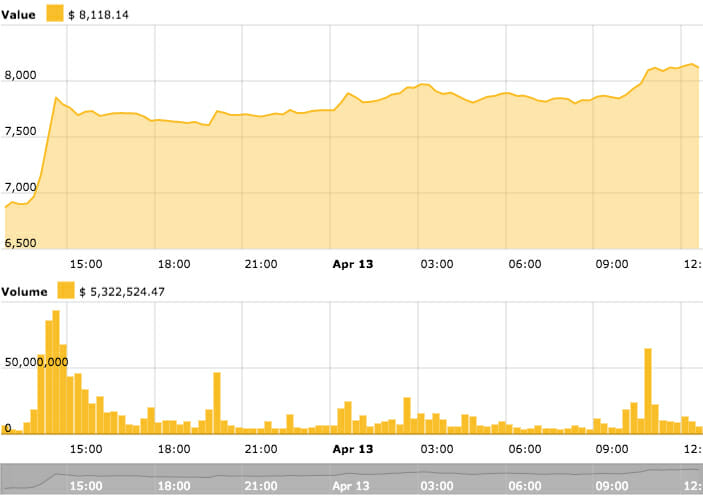Click the 7,500 price axis label
Screen dimensions: 703x500
point(20,131)
